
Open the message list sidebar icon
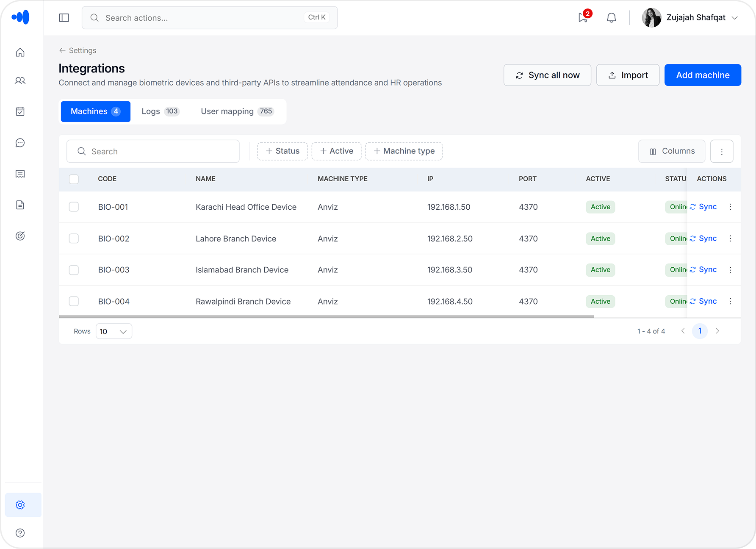[x=20, y=174]
